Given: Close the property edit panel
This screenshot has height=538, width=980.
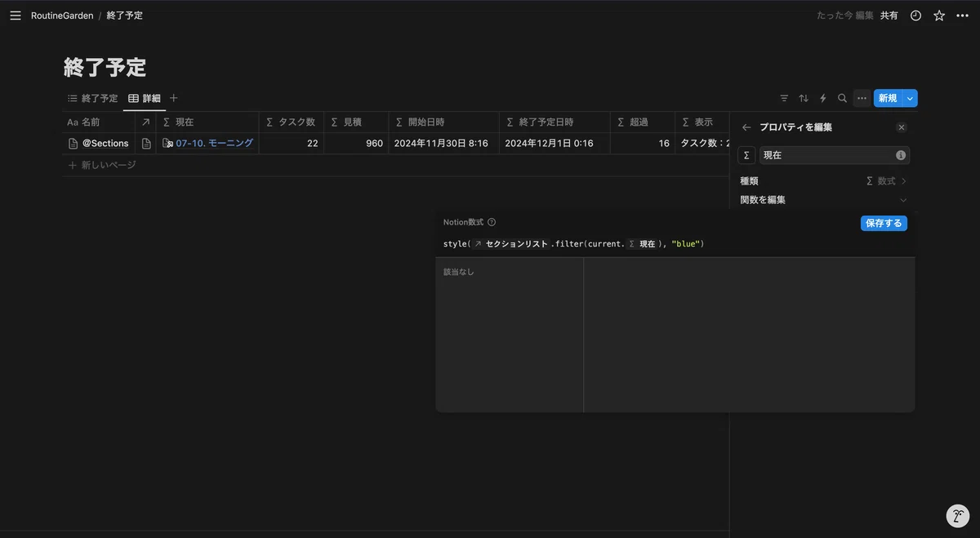Looking at the screenshot, I should tap(902, 127).
